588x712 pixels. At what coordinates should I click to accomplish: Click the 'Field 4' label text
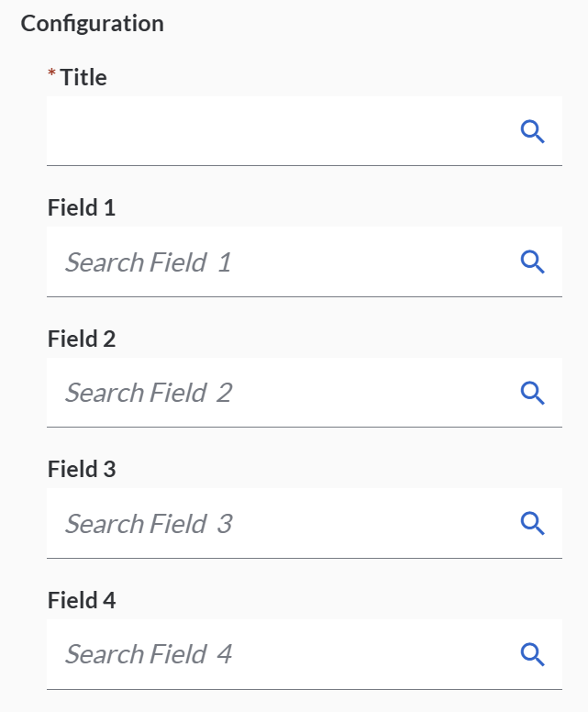82,601
